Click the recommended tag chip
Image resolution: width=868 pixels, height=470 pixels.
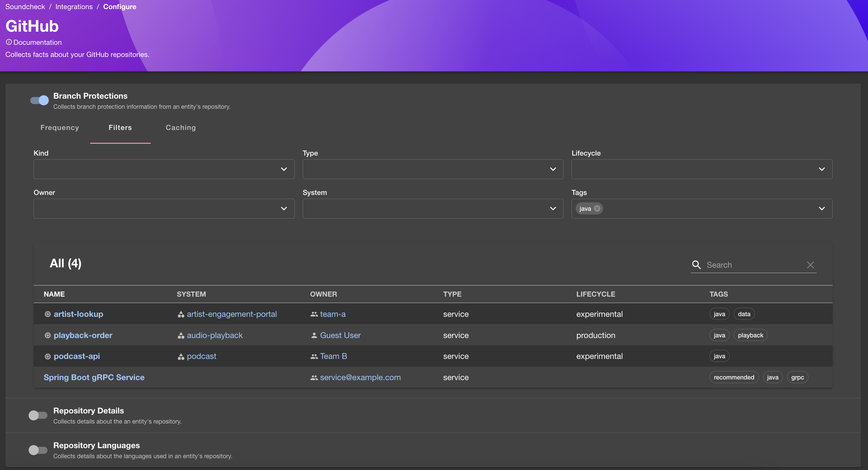coord(734,378)
